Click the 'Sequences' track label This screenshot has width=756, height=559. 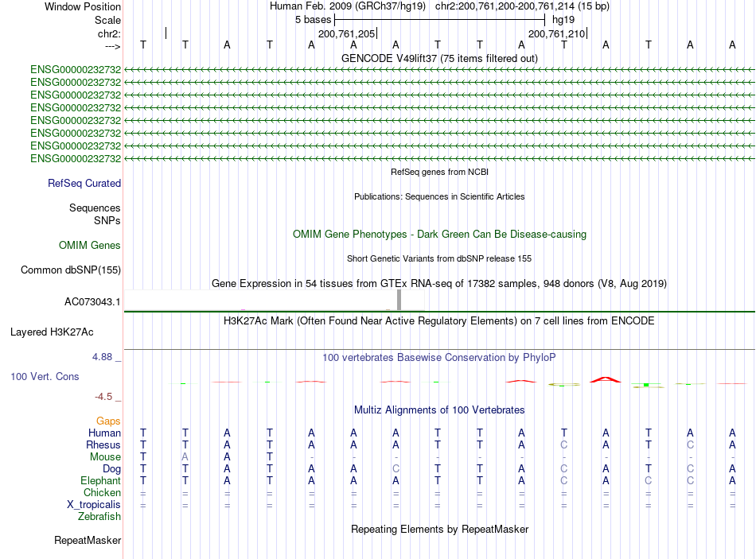point(95,208)
